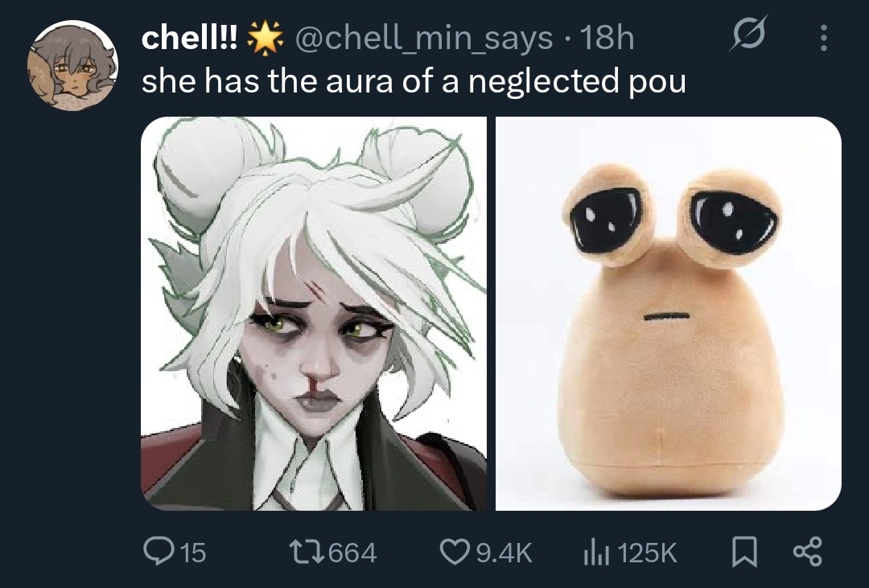Click the 15 replies count
Image resolution: width=869 pixels, height=588 pixels.
click(x=193, y=553)
